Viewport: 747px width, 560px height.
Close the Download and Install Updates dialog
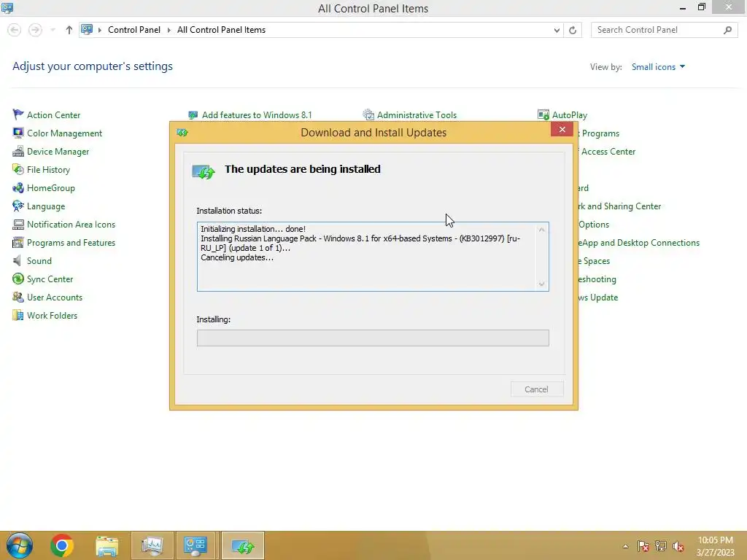click(x=562, y=130)
